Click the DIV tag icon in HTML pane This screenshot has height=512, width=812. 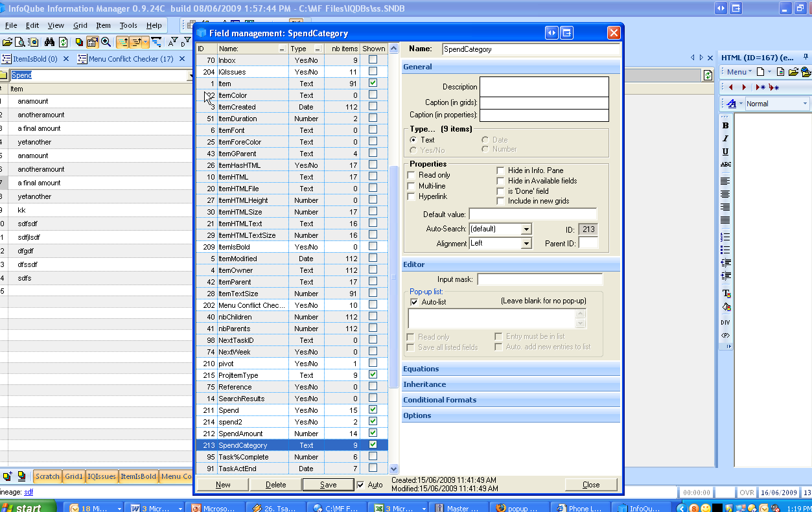tap(725, 322)
